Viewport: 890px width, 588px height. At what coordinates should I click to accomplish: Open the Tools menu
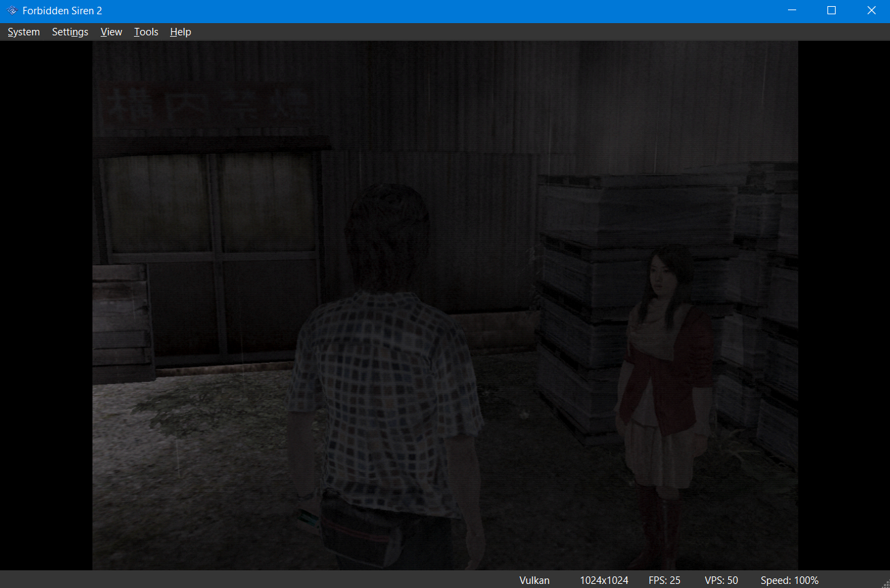[x=146, y=32]
